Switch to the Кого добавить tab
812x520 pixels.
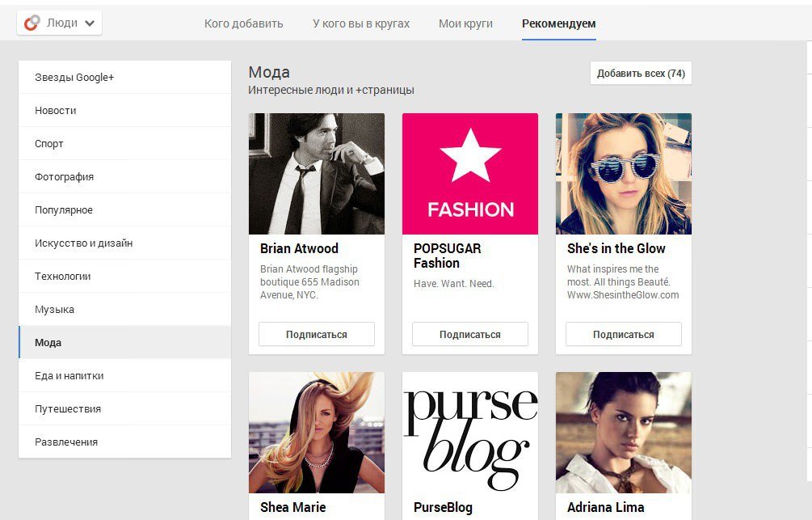point(243,23)
